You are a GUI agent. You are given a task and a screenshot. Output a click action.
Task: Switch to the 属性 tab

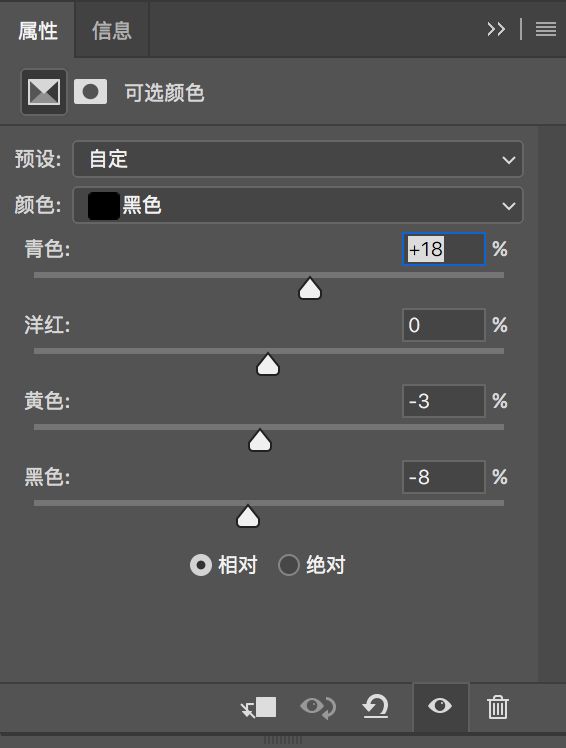coord(38,31)
